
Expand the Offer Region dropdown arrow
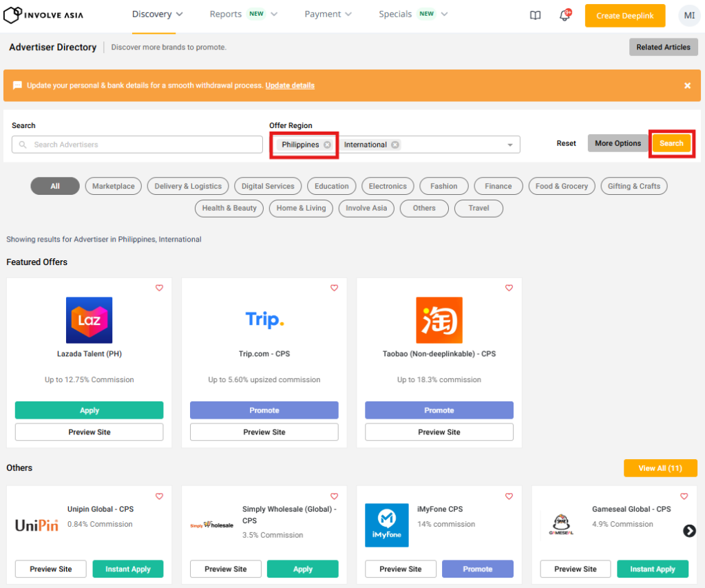click(510, 145)
